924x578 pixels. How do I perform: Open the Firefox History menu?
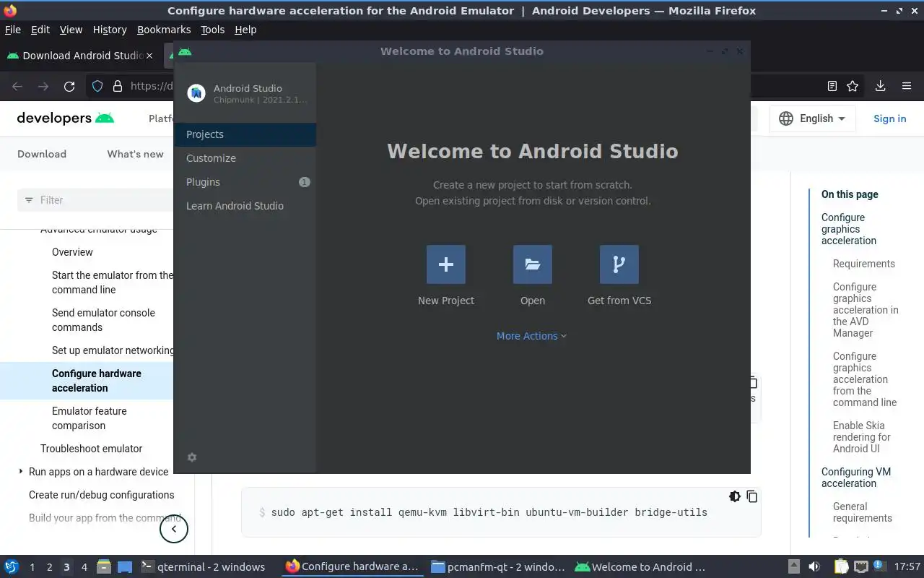coord(110,30)
